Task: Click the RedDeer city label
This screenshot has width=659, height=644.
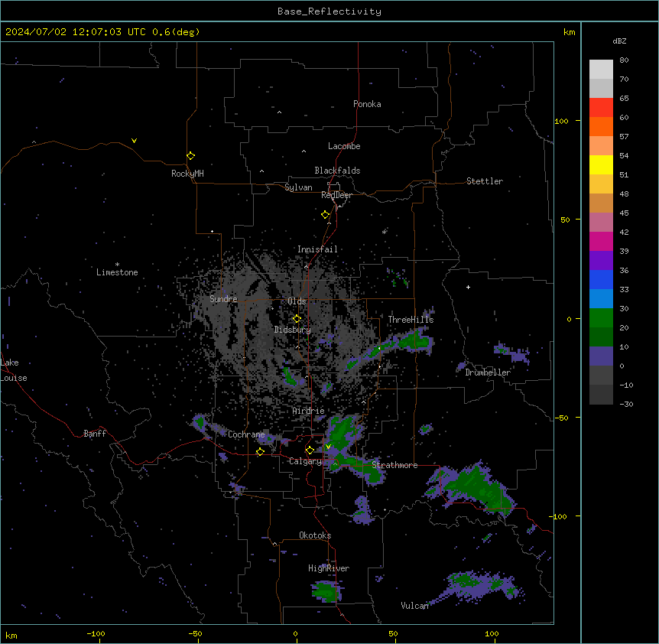Action: 336,195
